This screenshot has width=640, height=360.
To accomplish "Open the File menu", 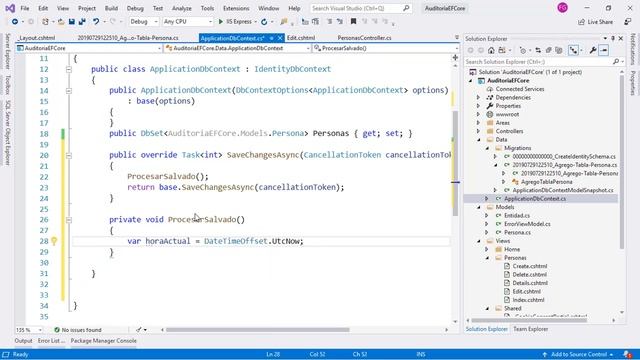I will coord(24,8).
